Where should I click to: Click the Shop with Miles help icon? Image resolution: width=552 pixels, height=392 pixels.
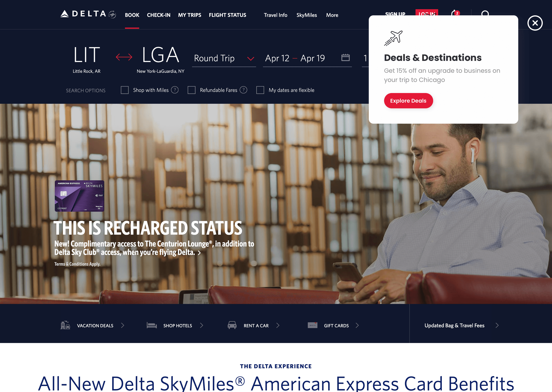click(x=175, y=90)
